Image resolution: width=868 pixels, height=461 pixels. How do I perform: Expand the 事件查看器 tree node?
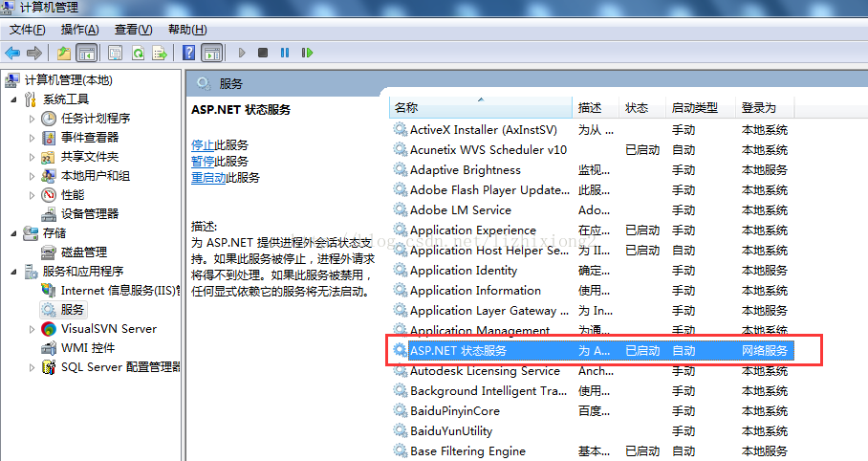(x=32, y=138)
